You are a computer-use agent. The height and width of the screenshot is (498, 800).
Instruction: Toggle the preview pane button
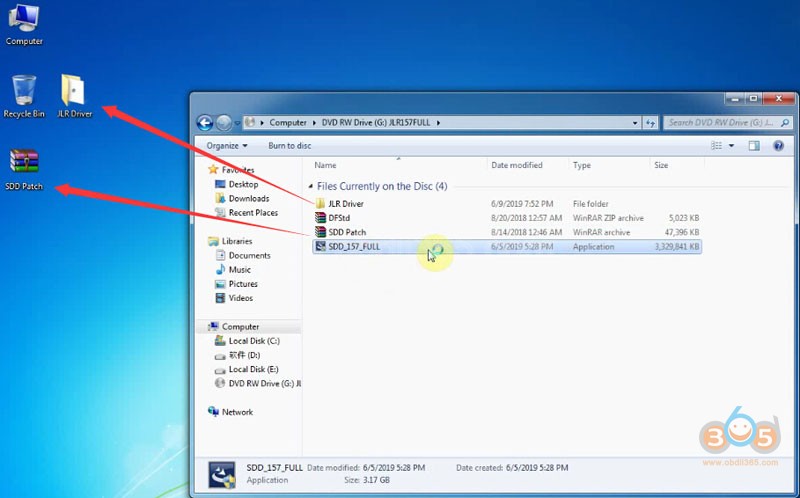pyautogui.click(x=754, y=146)
